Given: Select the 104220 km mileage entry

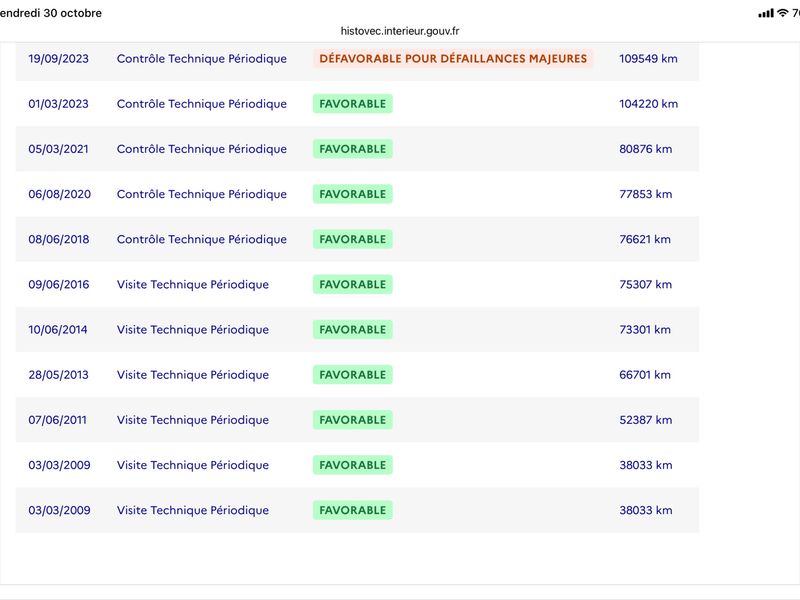Looking at the screenshot, I should coord(648,104).
